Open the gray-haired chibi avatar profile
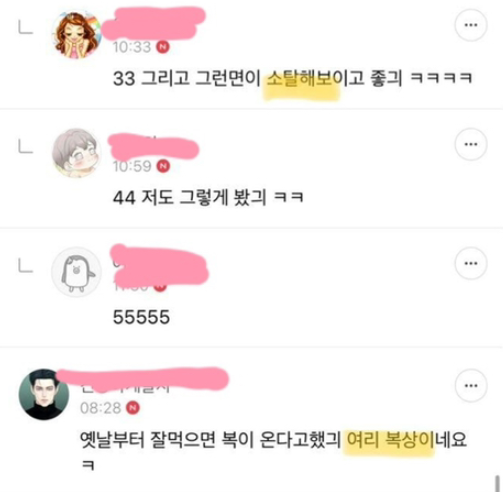 pyautogui.click(x=76, y=153)
